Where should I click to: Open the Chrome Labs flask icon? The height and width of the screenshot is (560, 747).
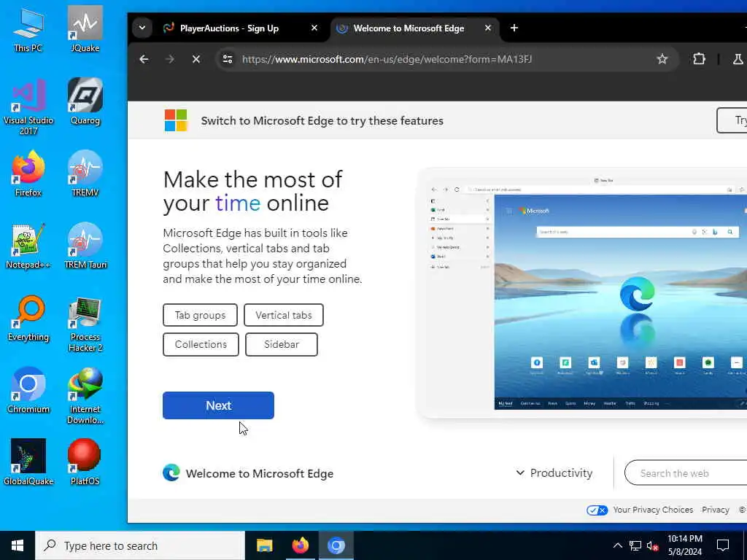738,59
